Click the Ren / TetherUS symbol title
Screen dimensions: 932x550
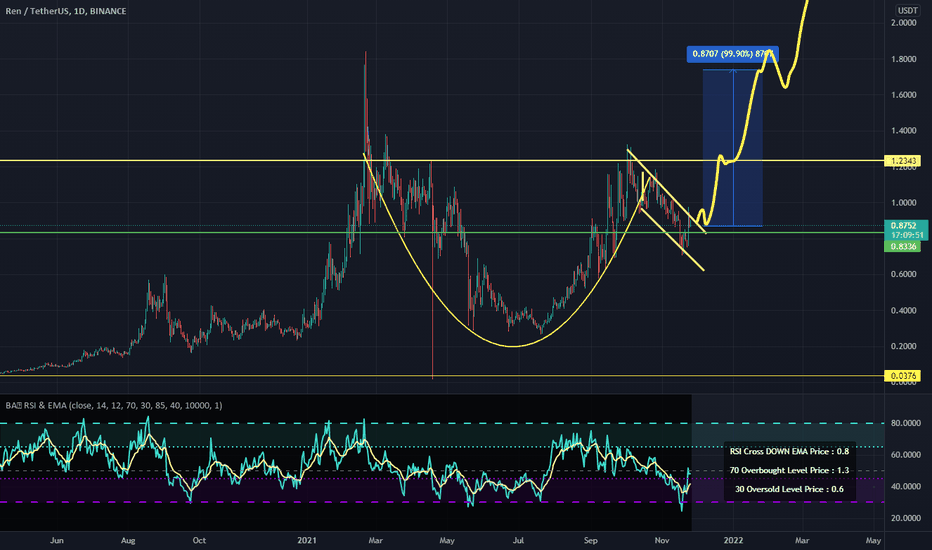click(65, 11)
